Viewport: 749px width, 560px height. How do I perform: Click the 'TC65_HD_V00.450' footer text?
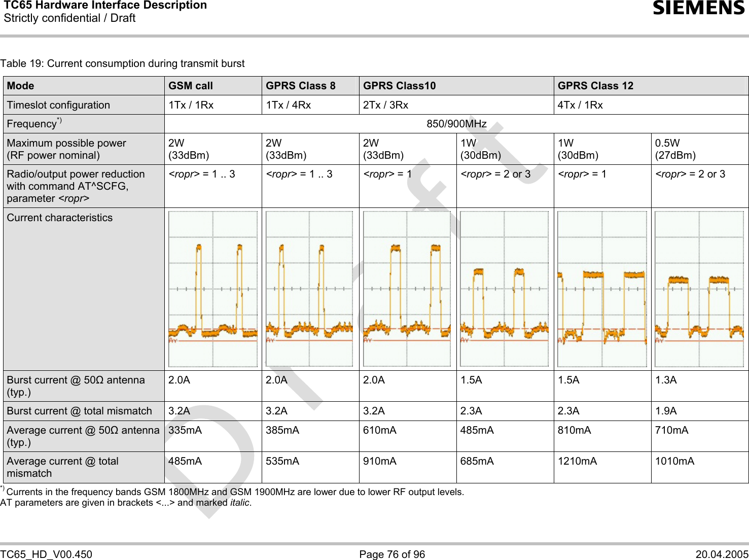point(47,554)
